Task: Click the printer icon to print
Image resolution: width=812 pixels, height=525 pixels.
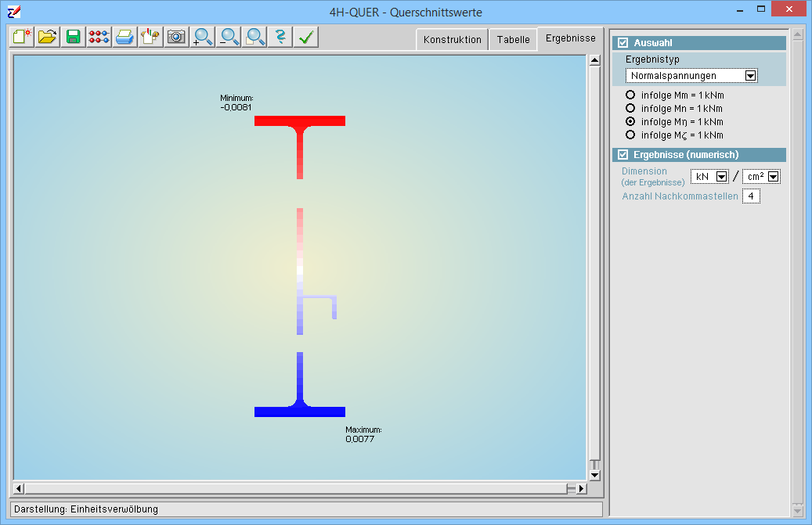Action: pyautogui.click(x=125, y=37)
